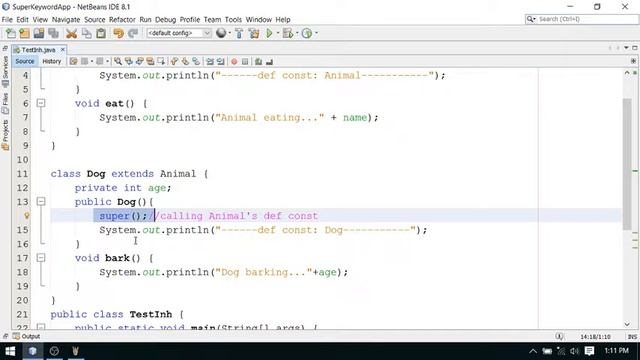Open the Debug menu
Screen dimensions: 640x360
tap(165, 20)
